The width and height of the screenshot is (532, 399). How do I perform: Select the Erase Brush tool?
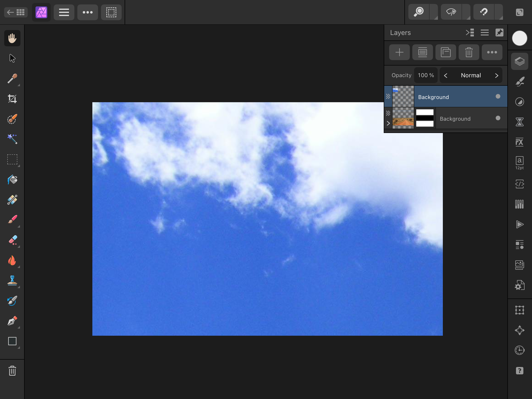click(12, 240)
